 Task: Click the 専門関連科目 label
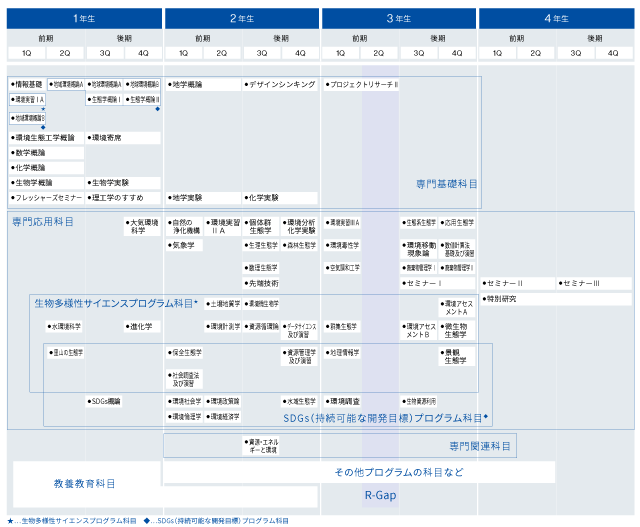[479, 446]
